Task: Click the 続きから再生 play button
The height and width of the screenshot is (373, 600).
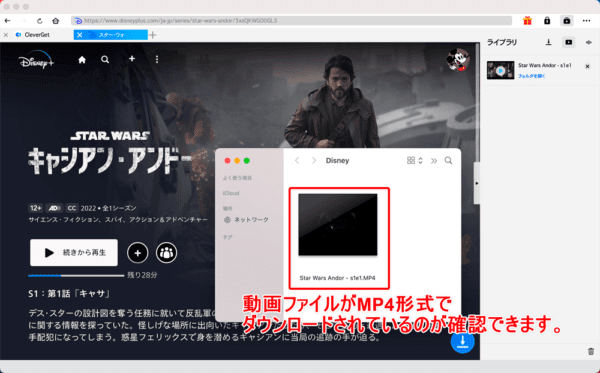Action: 74,252
